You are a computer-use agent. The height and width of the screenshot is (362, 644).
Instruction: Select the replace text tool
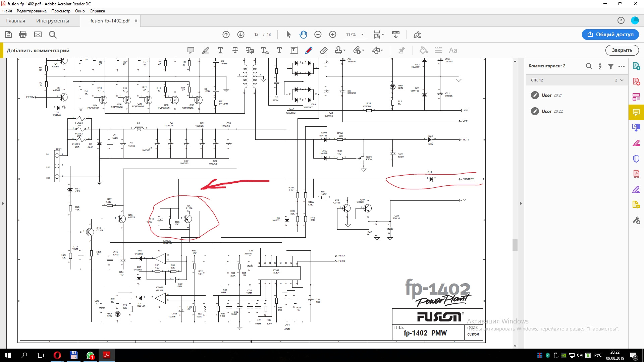(x=250, y=50)
